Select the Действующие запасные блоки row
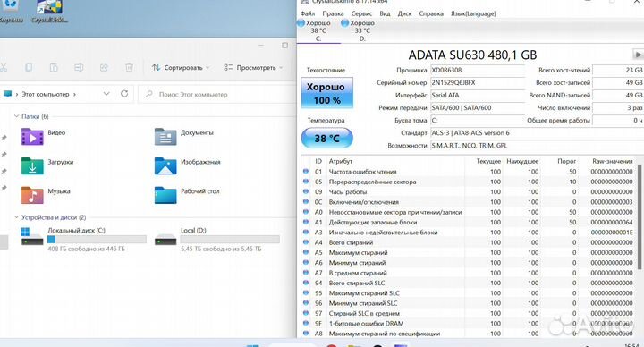644x347 pixels. [x=468, y=222]
